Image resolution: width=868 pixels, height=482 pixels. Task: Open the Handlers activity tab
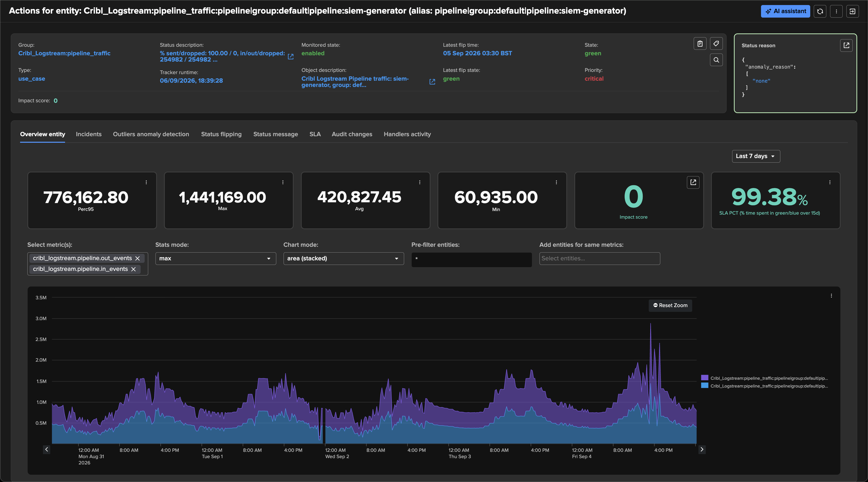(407, 134)
